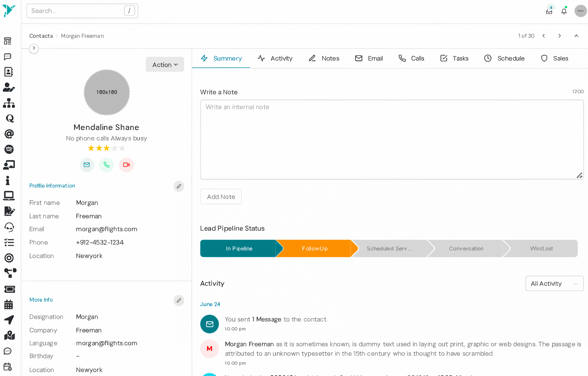Expand the Action dropdown
This screenshot has width=588, height=376.
click(165, 64)
